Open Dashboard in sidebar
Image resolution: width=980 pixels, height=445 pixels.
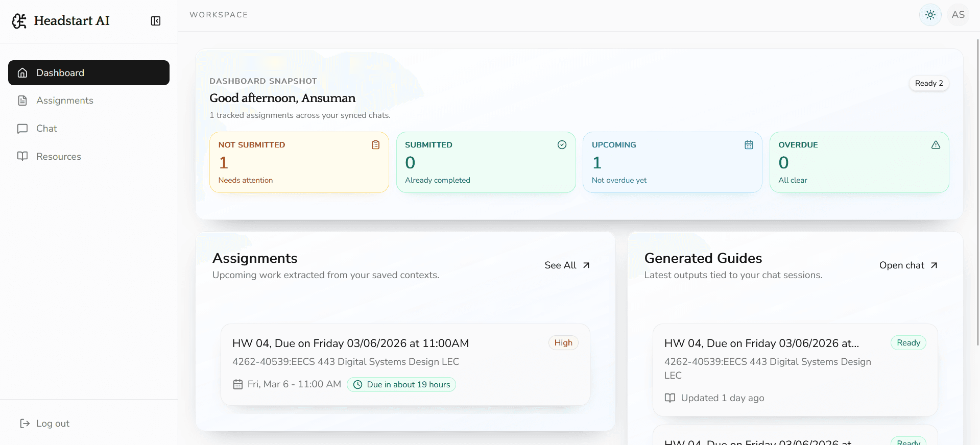click(89, 73)
